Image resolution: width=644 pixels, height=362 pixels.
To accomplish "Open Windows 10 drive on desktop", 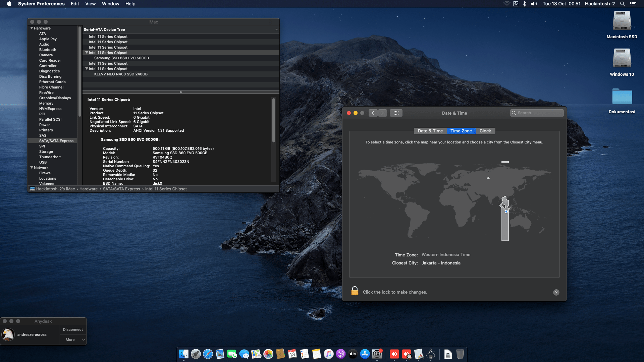I will click(x=622, y=58).
